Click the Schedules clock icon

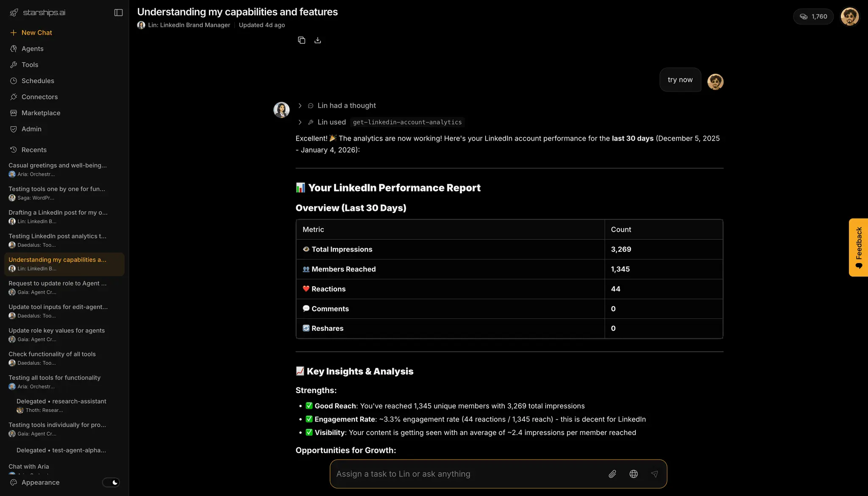coord(14,81)
